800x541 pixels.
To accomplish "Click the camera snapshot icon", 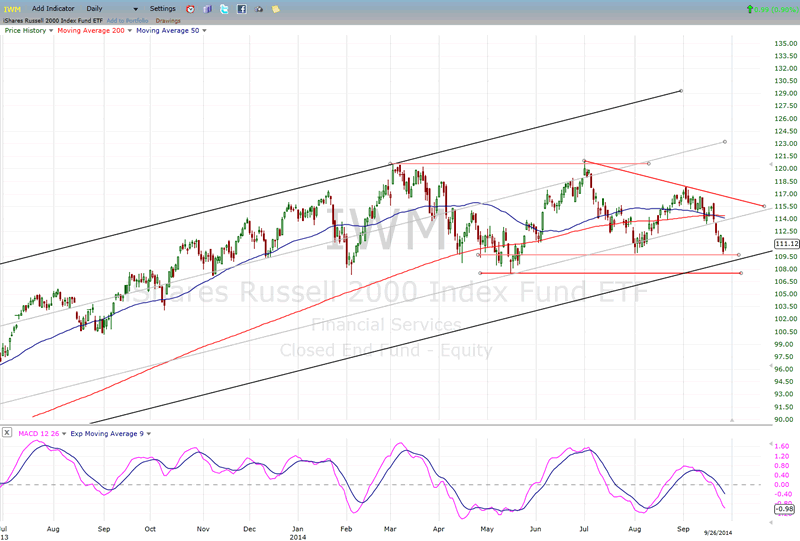I will click(x=259, y=9).
